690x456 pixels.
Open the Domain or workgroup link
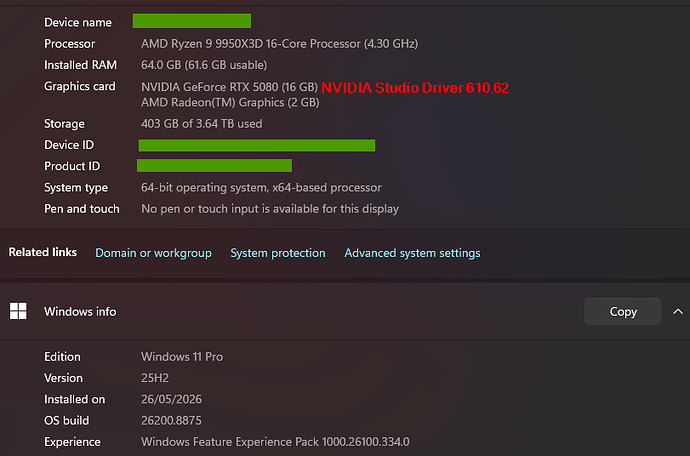154,253
